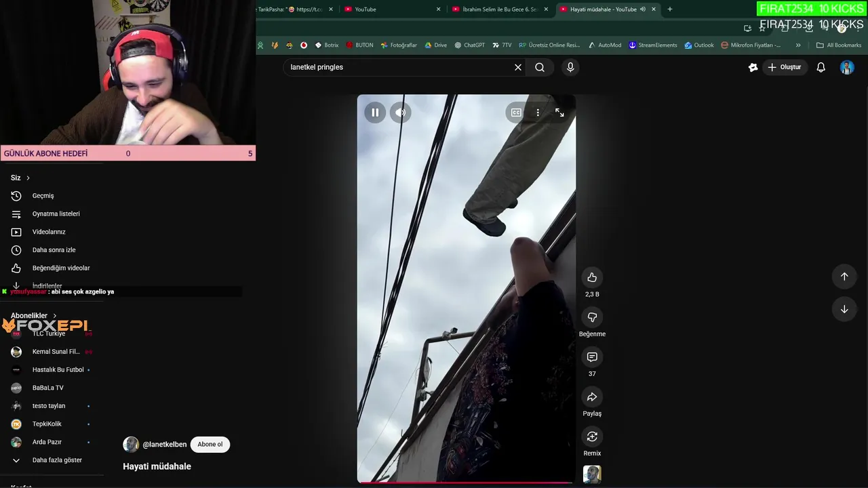Subscribe with the Abone ol button
Image resolution: width=868 pixels, height=488 pixels.
(210, 445)
